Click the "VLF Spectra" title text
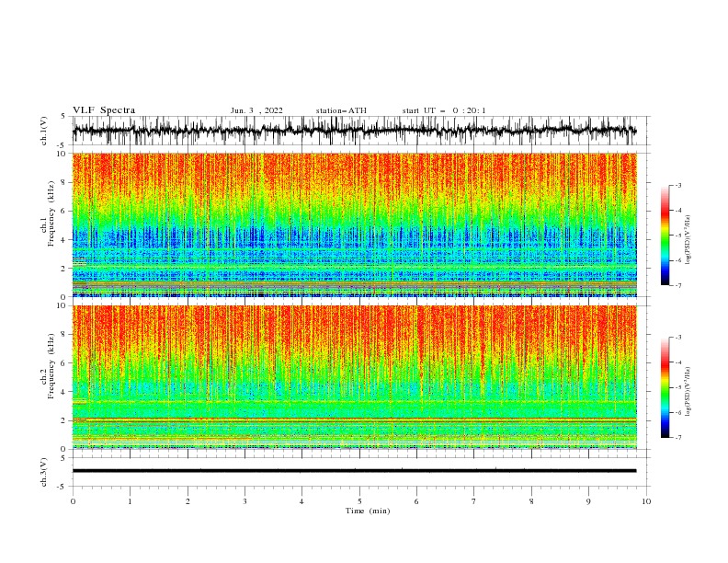728x563 pixels. coord(104,110)
